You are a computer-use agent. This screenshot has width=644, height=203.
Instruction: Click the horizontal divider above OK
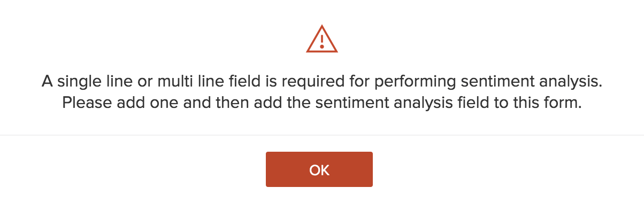(322, 135)
